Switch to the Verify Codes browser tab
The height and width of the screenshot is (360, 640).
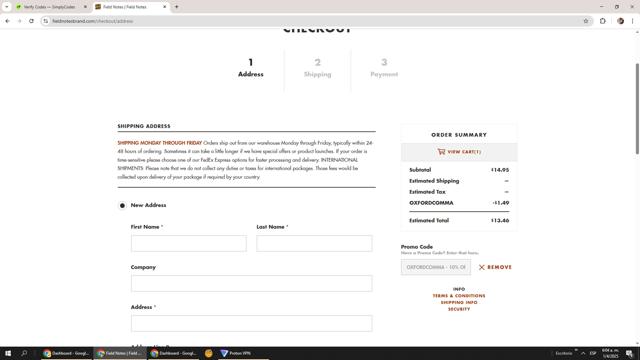pos(49,7)
